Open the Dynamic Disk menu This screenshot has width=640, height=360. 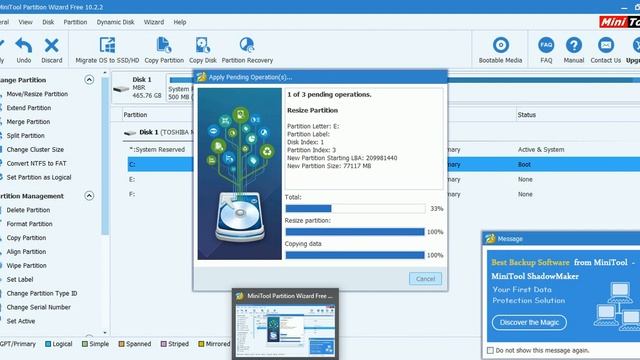click(x=116, y=22)
